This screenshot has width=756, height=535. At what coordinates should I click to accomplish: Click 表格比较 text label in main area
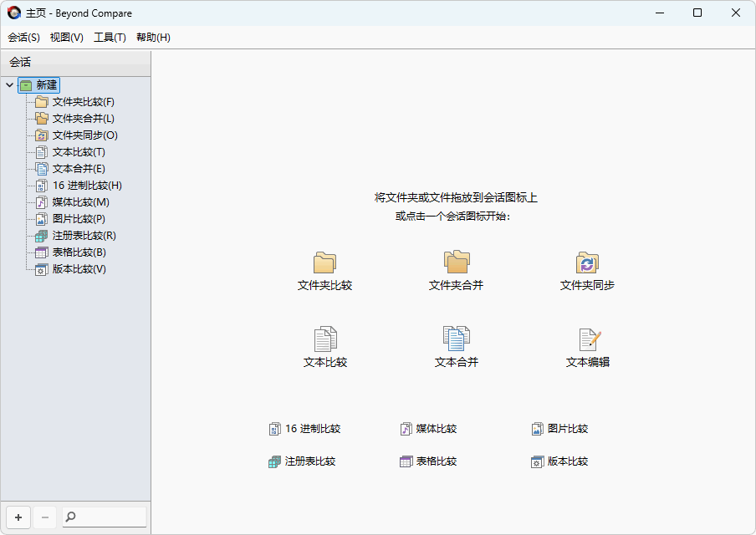click(x=437, y=461)
